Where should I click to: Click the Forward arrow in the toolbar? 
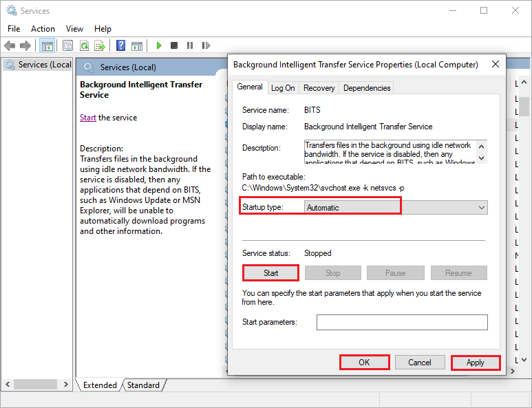click(x=25, y=45)
